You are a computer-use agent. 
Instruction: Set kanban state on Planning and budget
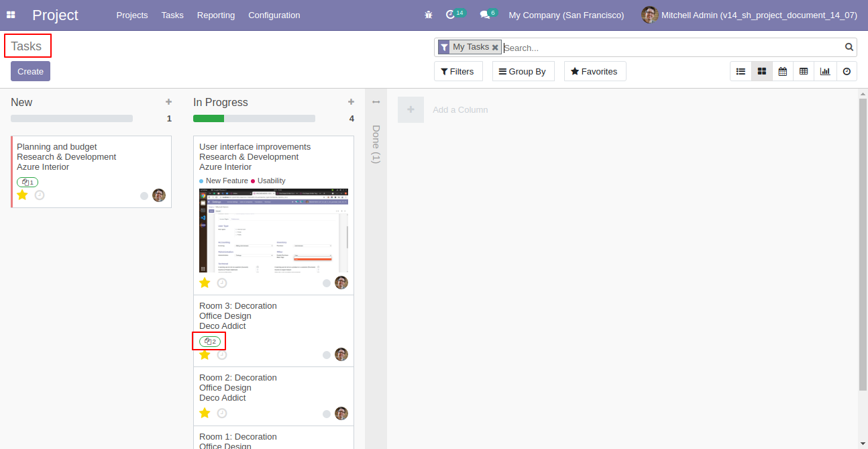click(144, 196)
